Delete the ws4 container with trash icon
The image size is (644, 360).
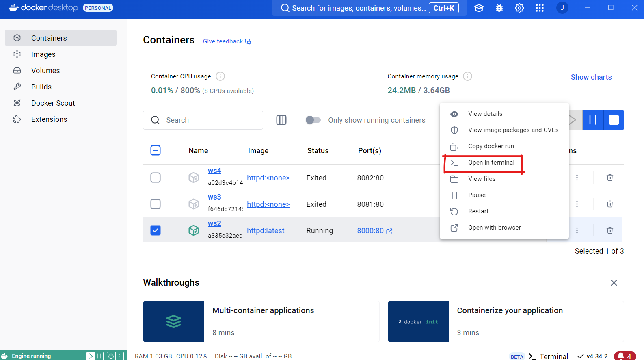tap(610, 178)
